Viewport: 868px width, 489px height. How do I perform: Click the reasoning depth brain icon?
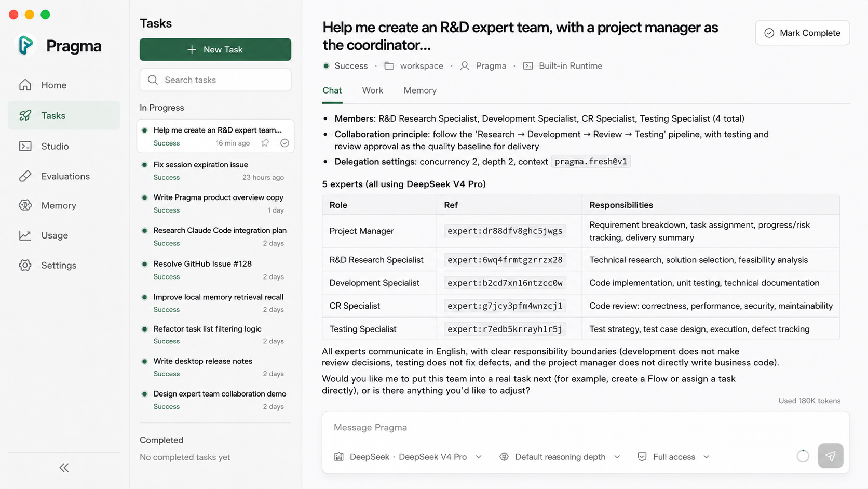coord(504,457)
